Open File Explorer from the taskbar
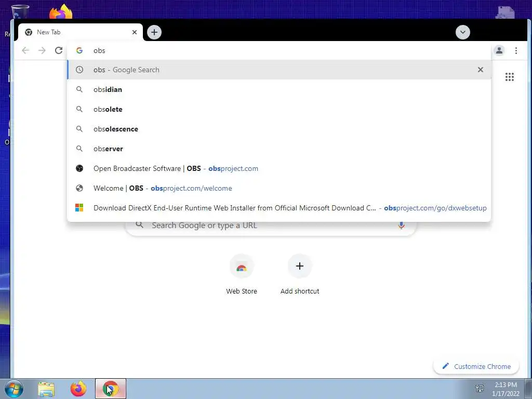 46,389
